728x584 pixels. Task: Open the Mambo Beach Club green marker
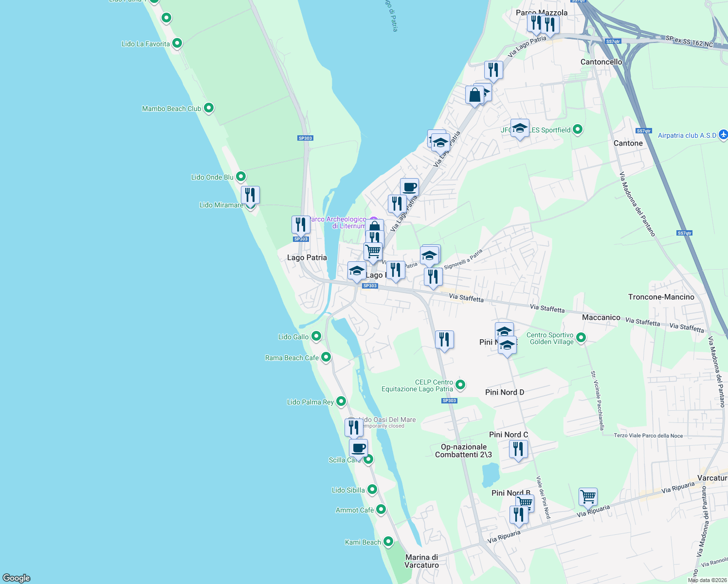point(208,108)
